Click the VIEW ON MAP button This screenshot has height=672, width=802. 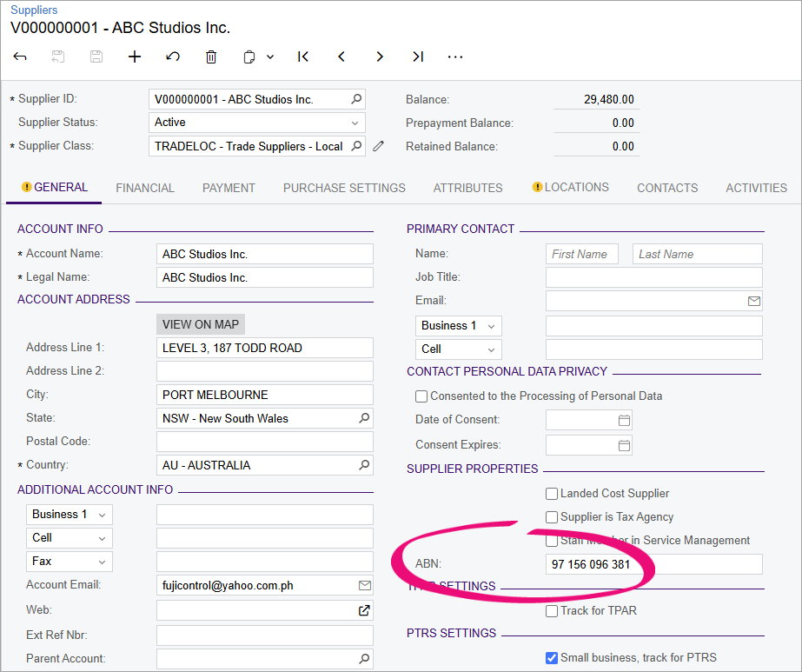pos(200,324)
